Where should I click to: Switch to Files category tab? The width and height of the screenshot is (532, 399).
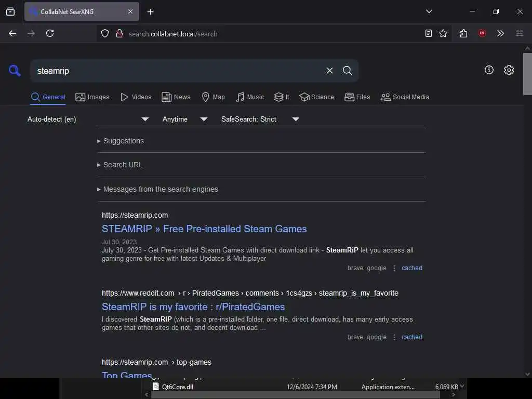click(x=357, y=97)
